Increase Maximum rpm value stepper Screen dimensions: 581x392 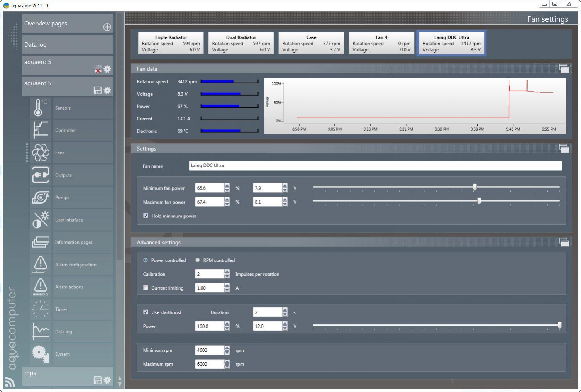point(227,362)
